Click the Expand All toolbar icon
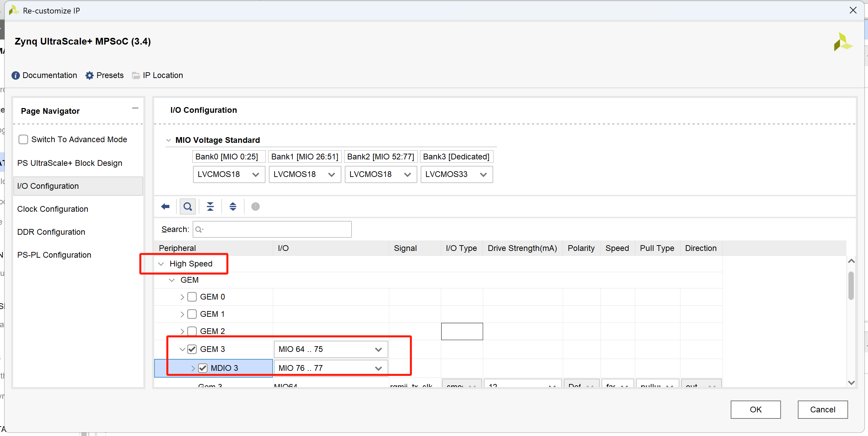Viewport: 868px width, 436px height. coord(233,206)
